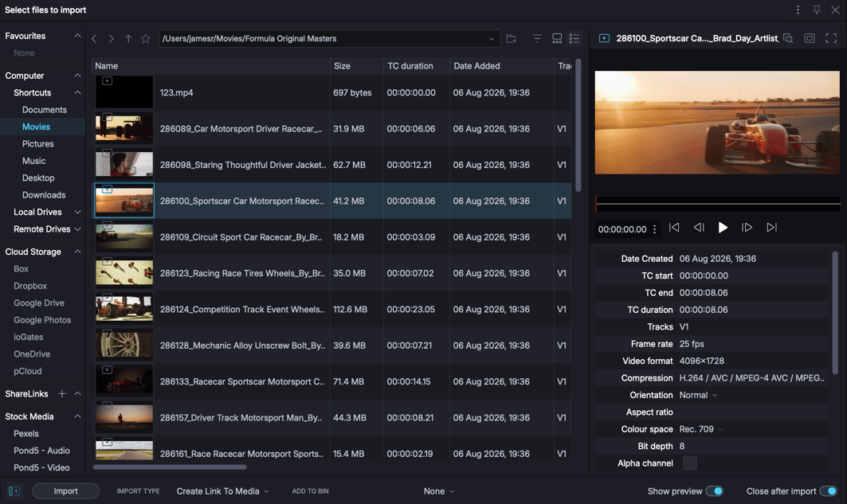Open Google Drive cloud storage
Viewport: 847px width, 504px height.
(x=39, y=303)
